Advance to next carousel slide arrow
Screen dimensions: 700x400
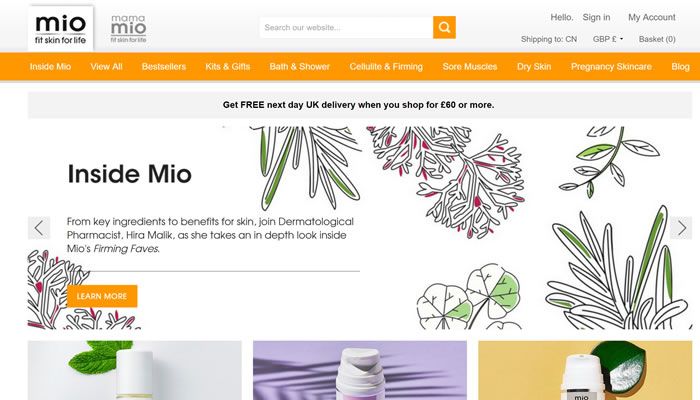(x=681, y=228)
